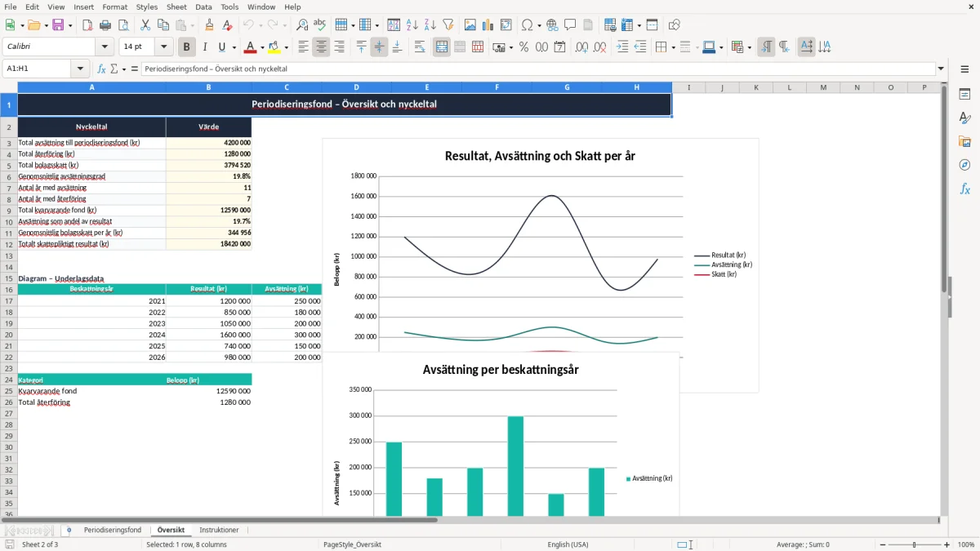Open the File menu
This screenshot has width=980, height=551.
point(11,7)
